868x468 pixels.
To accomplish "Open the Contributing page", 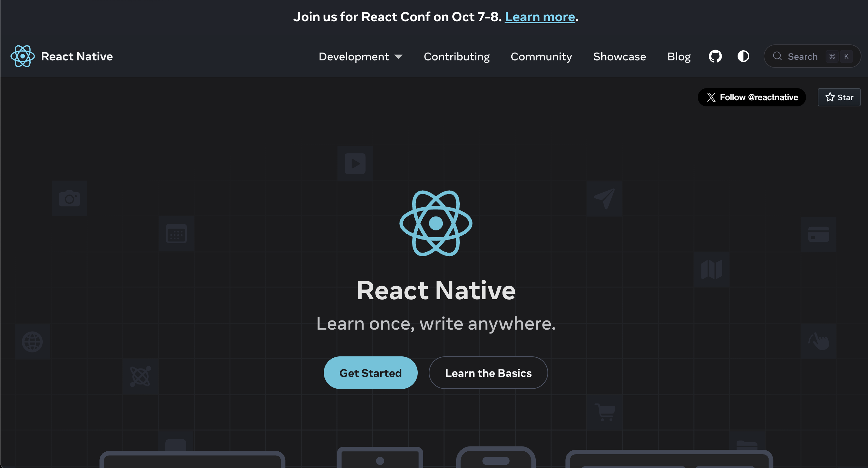I will coord(456,56).
